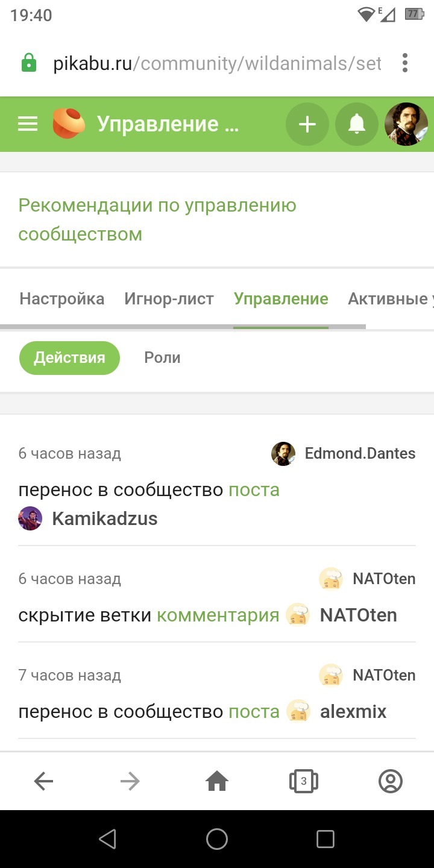Viewport: 434px width, 868px height.
Task: Tap the address bar URL
Action: (217, 63)
